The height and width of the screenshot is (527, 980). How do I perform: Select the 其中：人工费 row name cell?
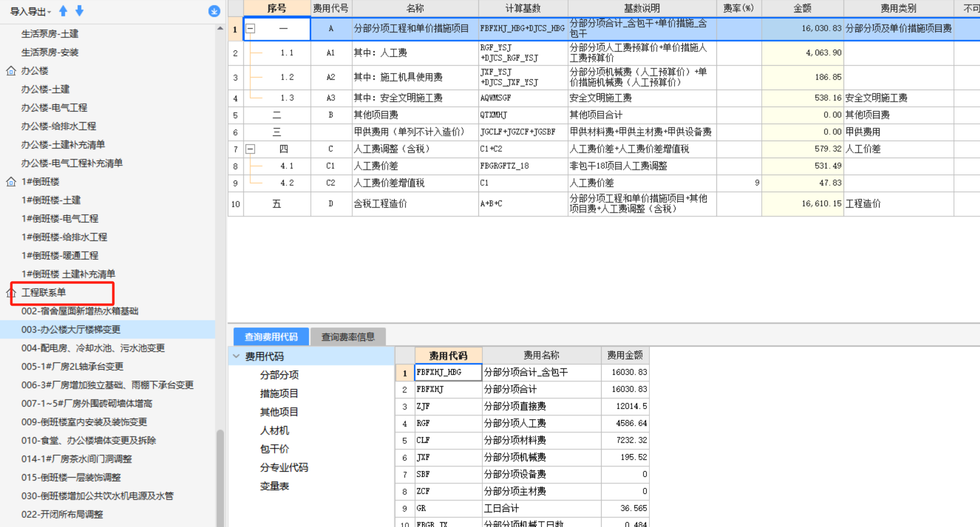(415, 53)
